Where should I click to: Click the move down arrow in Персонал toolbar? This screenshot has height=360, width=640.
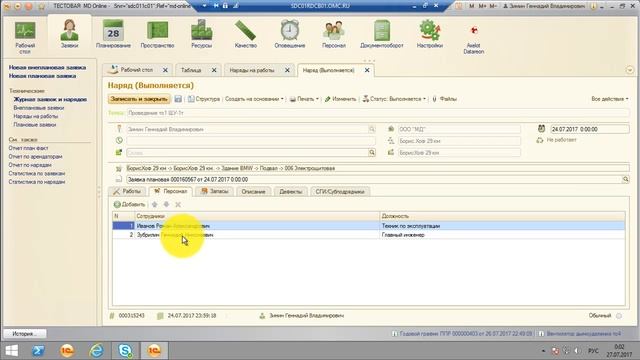(x=166, y=204)
